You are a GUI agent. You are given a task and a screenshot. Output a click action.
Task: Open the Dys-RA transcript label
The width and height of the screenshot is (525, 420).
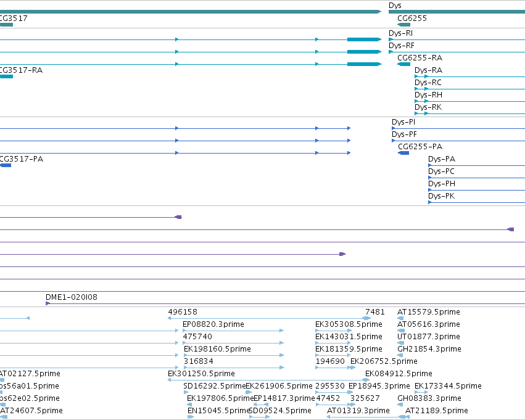(428, 70)
